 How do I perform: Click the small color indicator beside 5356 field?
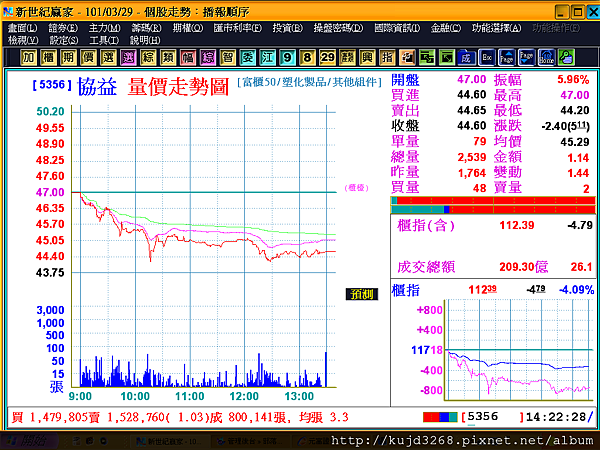[440, 417]
